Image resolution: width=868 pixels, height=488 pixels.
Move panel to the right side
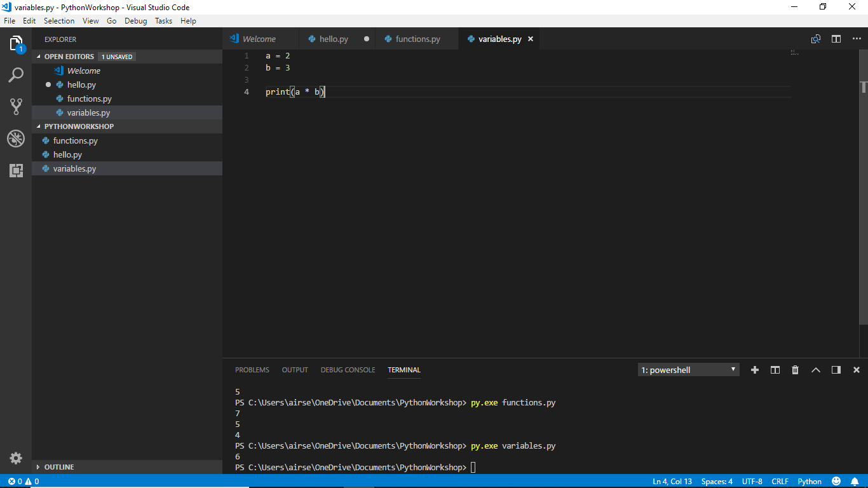click(836, 370)
